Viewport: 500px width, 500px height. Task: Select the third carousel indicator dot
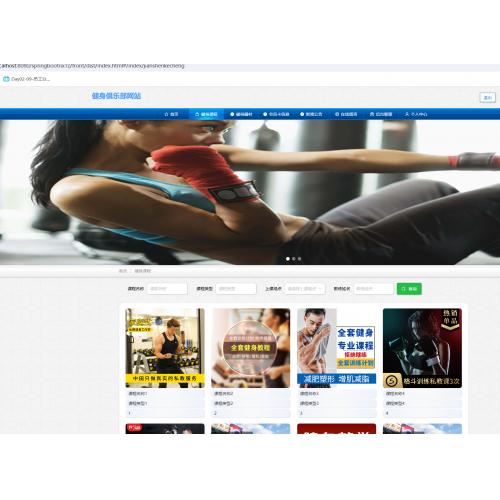299,259
